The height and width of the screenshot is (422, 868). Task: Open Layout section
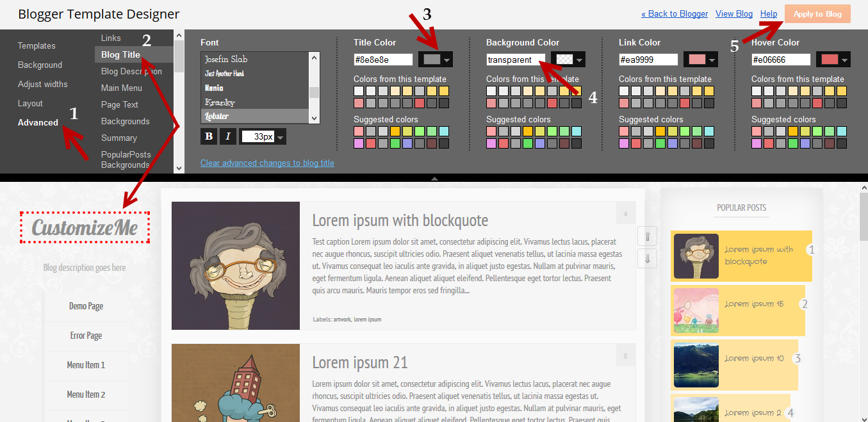click(x=30, y=103)
